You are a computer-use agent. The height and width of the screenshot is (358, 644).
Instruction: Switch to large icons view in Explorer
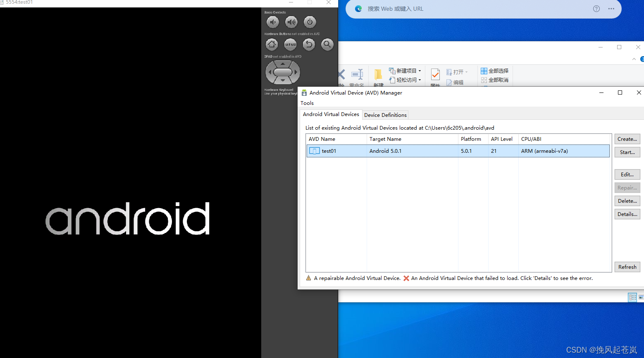click(x=642, y=297)
